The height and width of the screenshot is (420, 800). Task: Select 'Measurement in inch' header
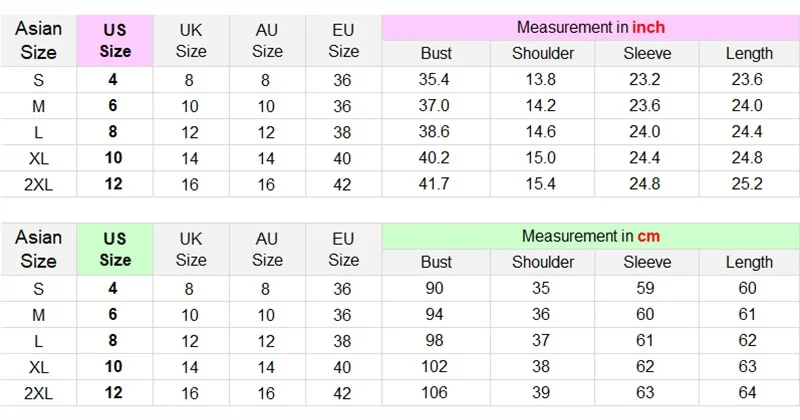click(x=590, y=27)
